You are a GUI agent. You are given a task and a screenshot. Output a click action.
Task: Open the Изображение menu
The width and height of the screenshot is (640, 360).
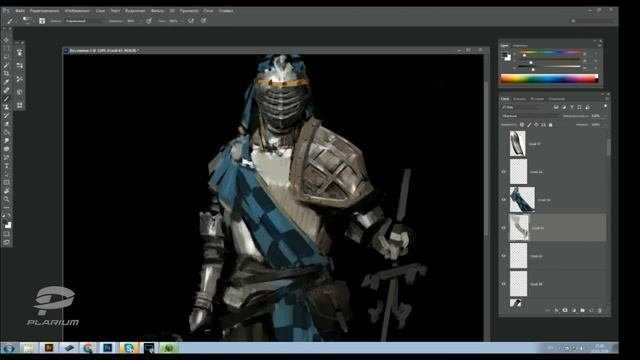click(x=78, y=11)
